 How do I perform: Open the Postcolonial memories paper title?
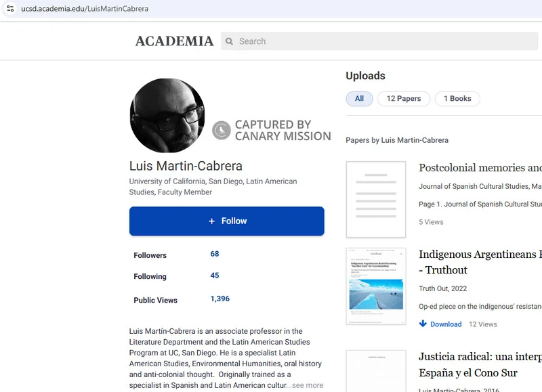point(480,167)
